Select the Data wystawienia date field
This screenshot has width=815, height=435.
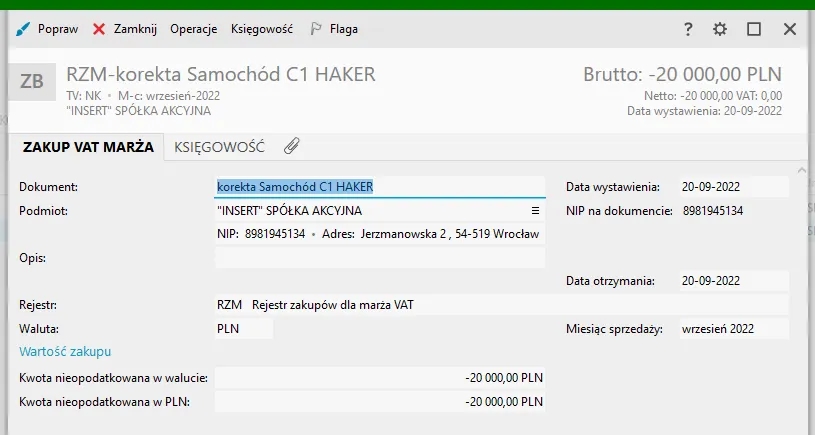click(732, 187)
